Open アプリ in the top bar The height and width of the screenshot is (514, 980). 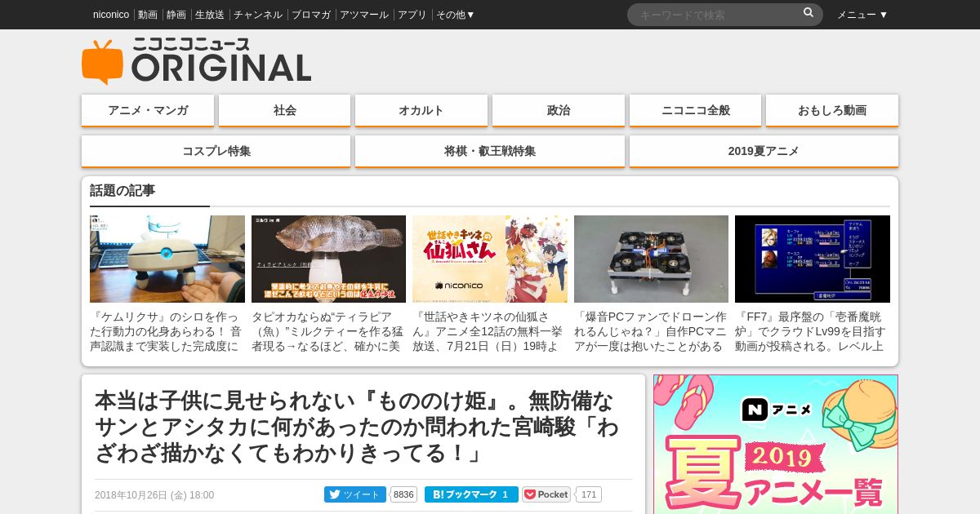412,15
